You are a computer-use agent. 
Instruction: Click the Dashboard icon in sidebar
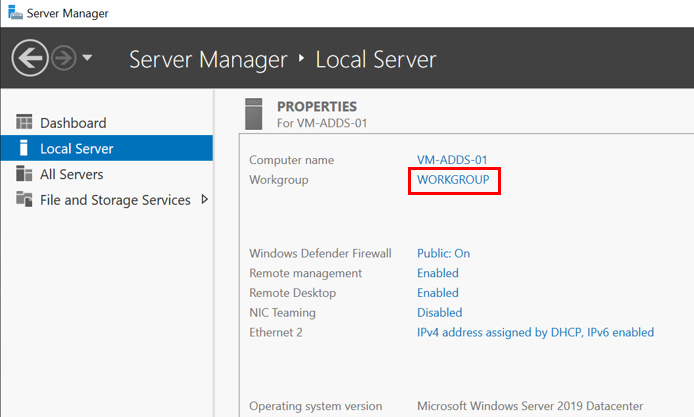tap(24, 122)
